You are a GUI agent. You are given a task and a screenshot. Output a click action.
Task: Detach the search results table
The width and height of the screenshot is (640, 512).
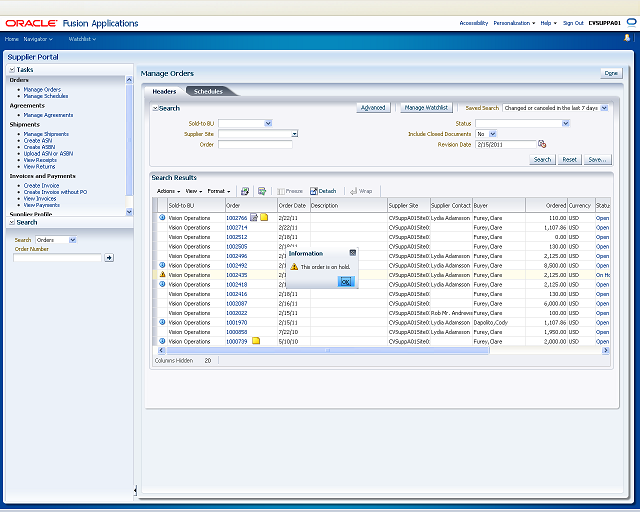click(323, 191)
